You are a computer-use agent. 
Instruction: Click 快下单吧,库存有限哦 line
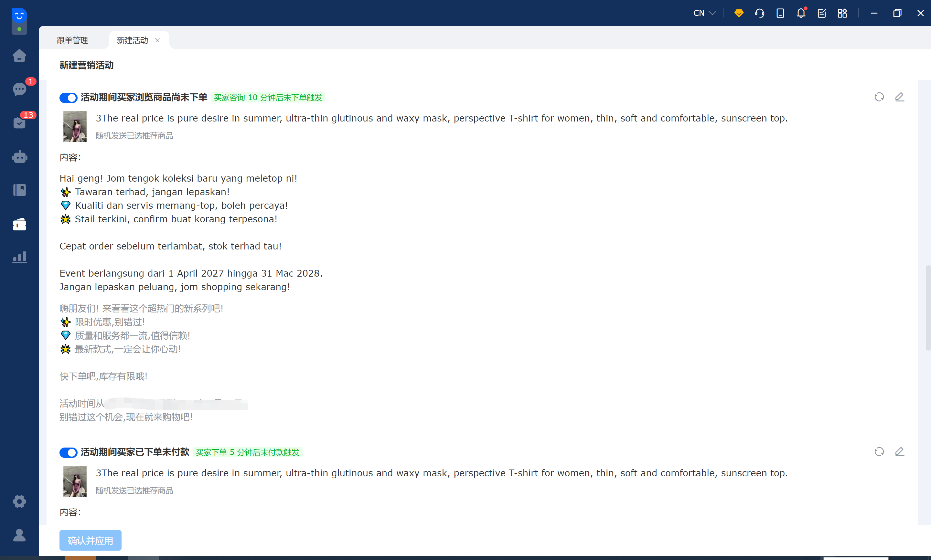(x=103, y=376)
